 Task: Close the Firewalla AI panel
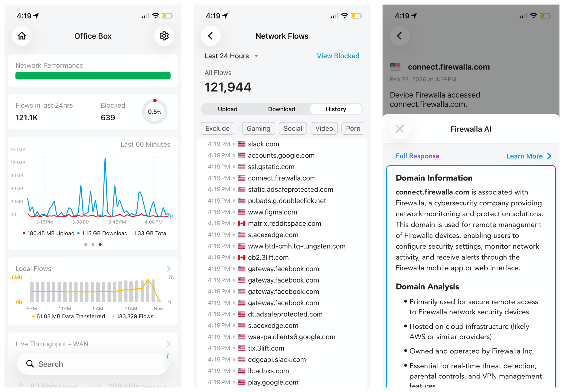pyautogui.click(x=399, y=129)
